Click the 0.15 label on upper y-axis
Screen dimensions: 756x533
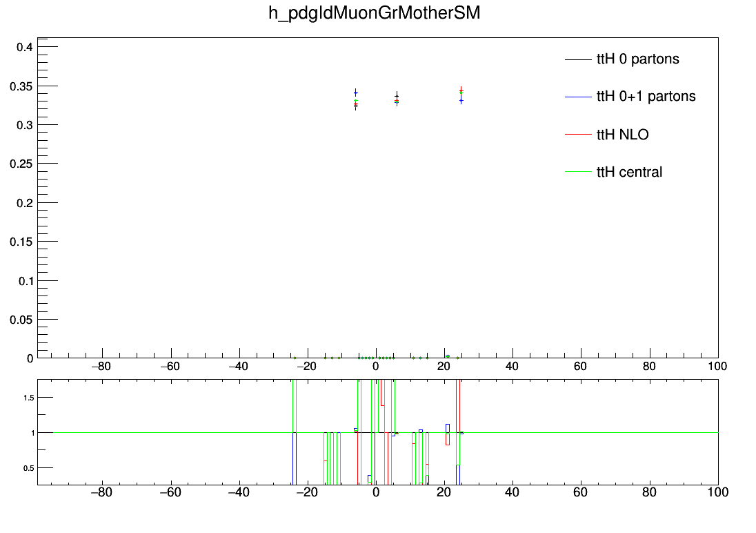click(21, 242)
